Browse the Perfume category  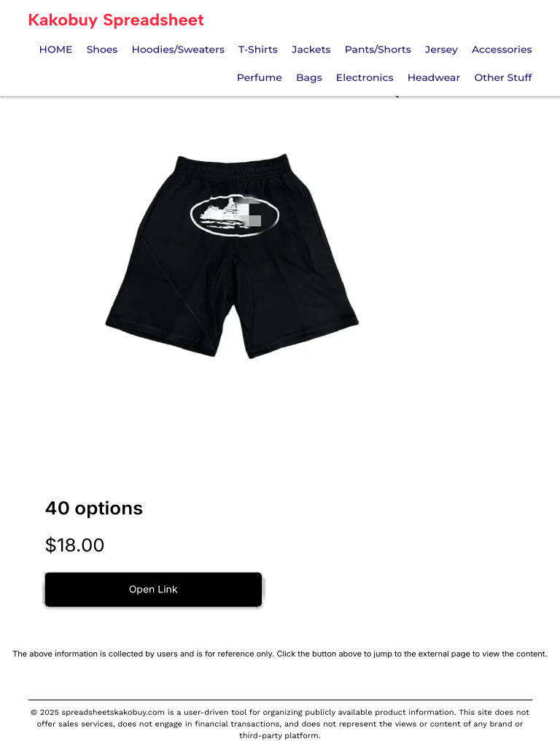pyautogui.click(x=260, y=77)
